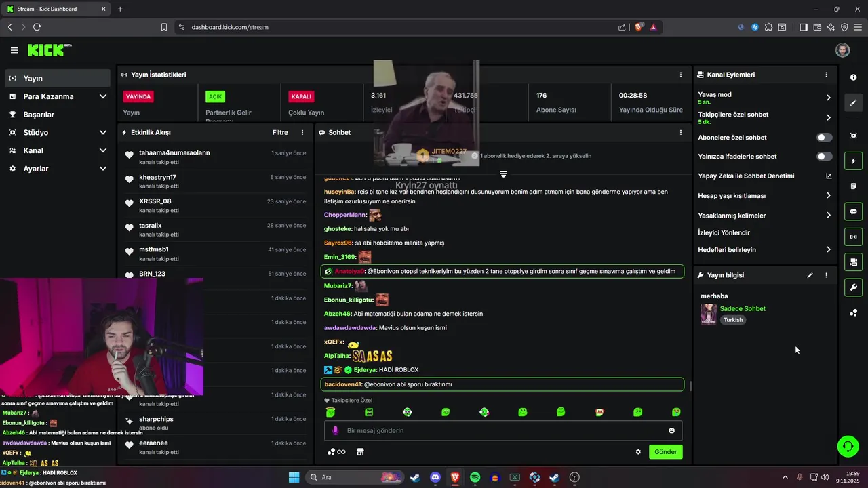Image resolution: width=868 pixels, height=488 pixels.
Task: Open Yayın İstatistikleri three-dot menu
Action: (681, 75)
